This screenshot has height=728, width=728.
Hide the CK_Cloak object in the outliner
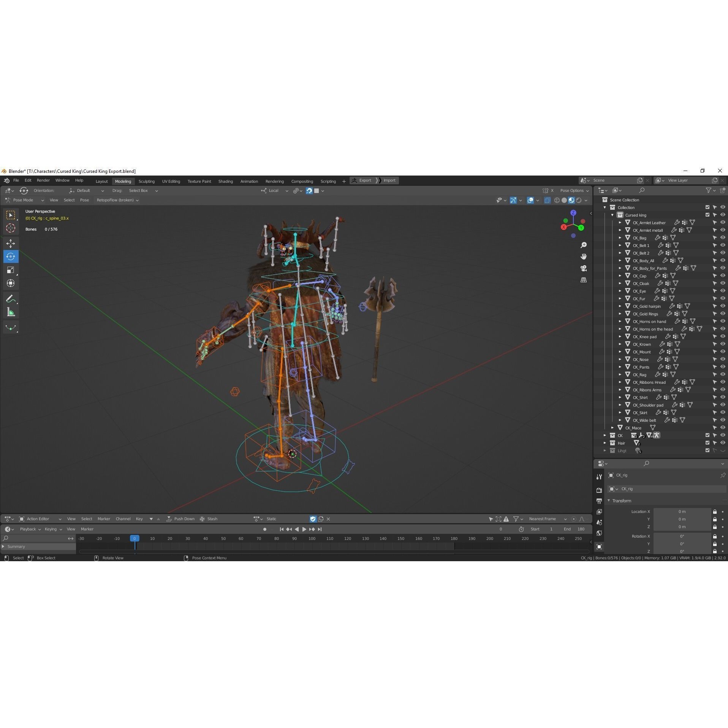[722, 283]
